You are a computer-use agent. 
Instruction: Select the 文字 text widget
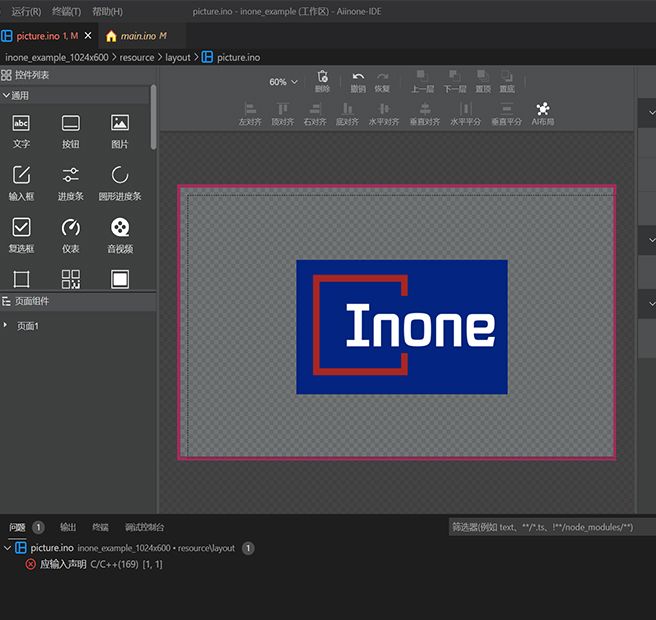click(x=21, y=131)
